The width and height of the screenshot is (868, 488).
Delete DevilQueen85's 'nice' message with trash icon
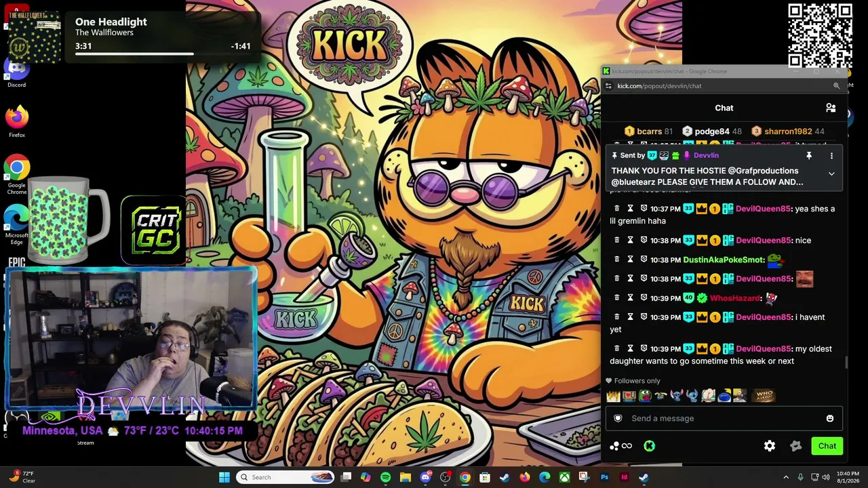(x=616, y=240)
